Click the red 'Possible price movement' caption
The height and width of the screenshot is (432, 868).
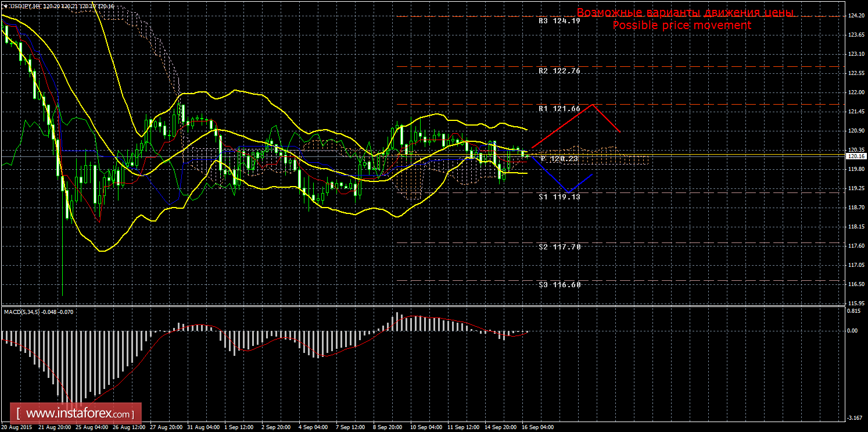coord(682,25)
